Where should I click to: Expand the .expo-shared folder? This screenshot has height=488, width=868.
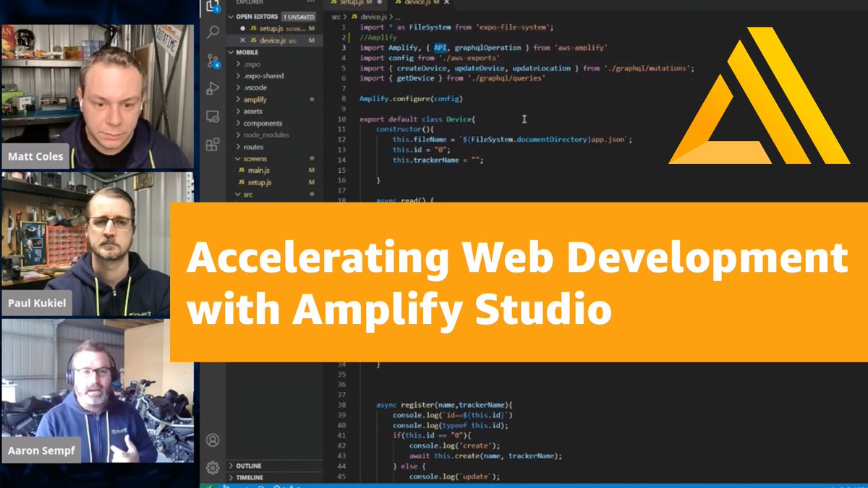pos(239,76)
